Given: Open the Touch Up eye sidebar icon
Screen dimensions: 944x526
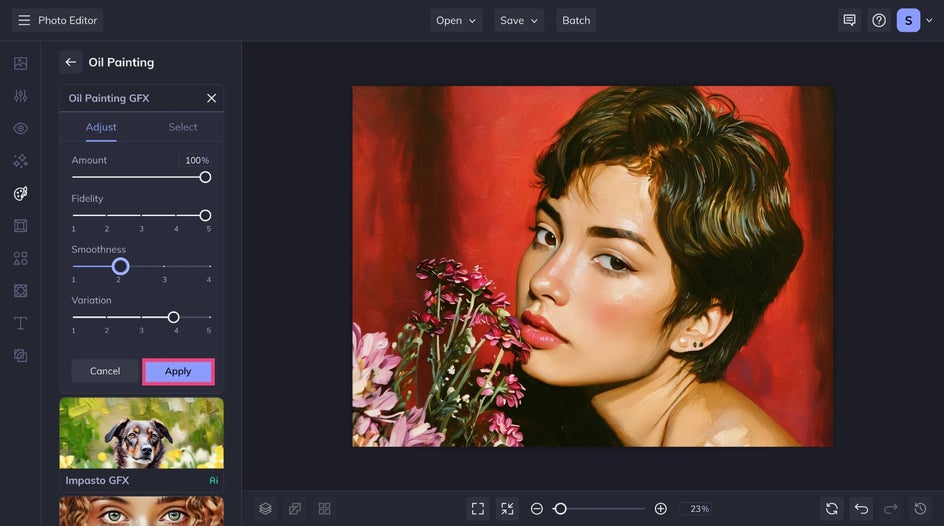Looking at the screenshot, I should click(x=20, y=128).
